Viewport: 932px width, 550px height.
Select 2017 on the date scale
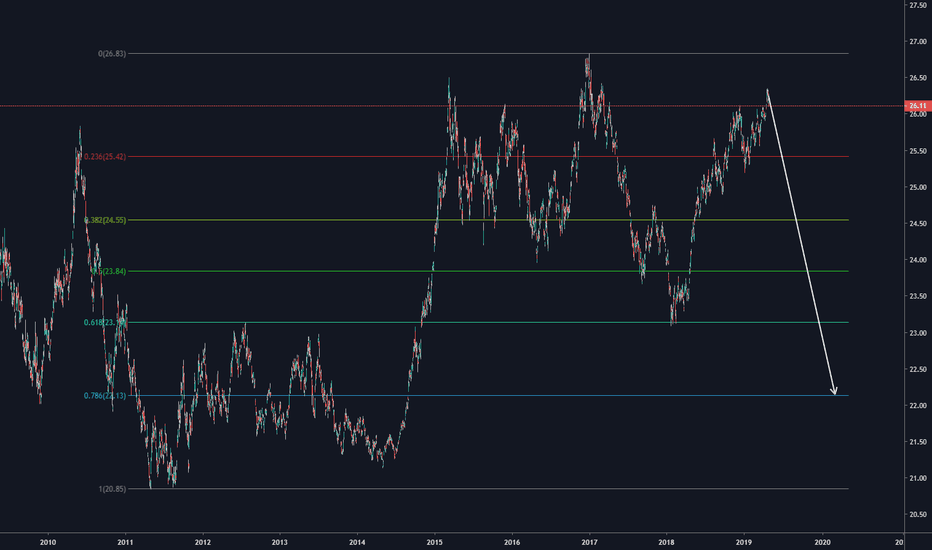[x=589, y=542]
